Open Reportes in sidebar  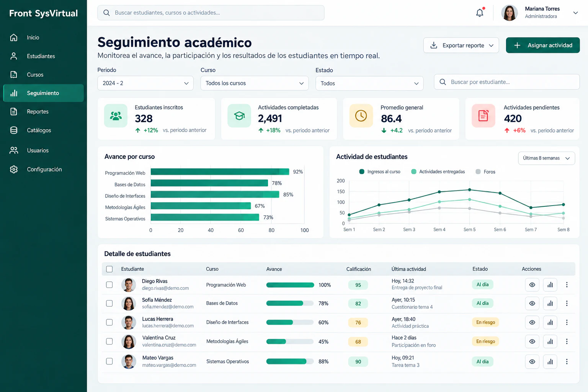click(44, 112)
